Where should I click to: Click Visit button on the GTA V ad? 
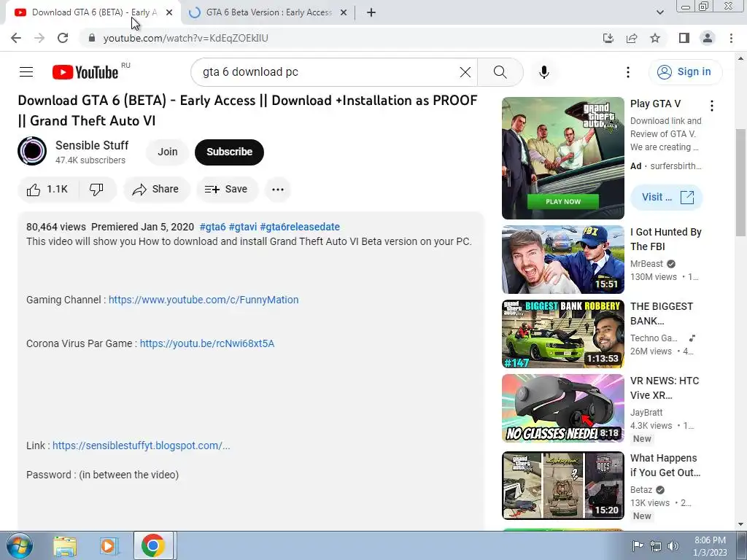[667, 197]
